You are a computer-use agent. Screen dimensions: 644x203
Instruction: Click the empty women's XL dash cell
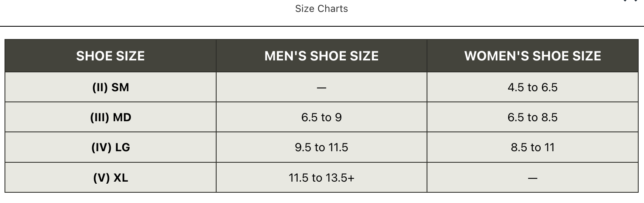click(x=532, y=178)
